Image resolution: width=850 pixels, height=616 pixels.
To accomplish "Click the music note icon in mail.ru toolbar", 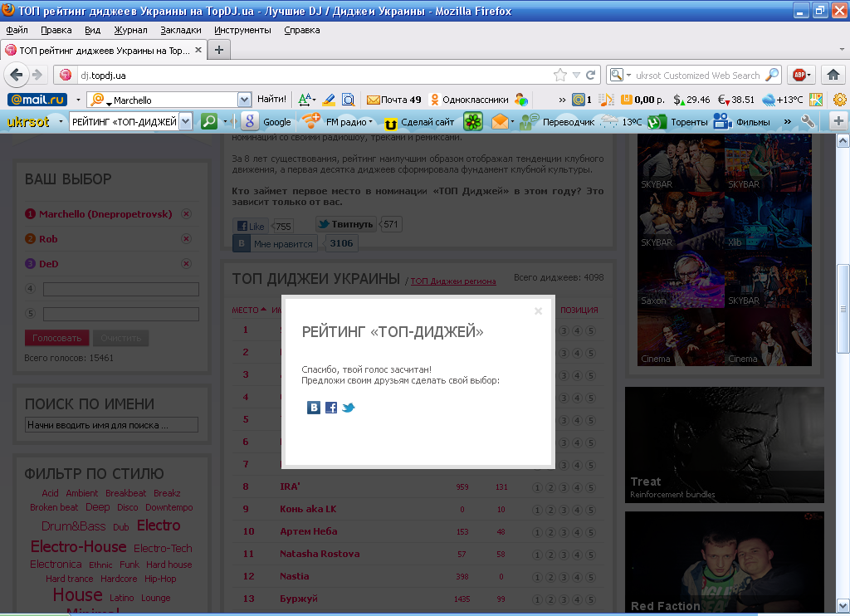I will pos(607,100).
